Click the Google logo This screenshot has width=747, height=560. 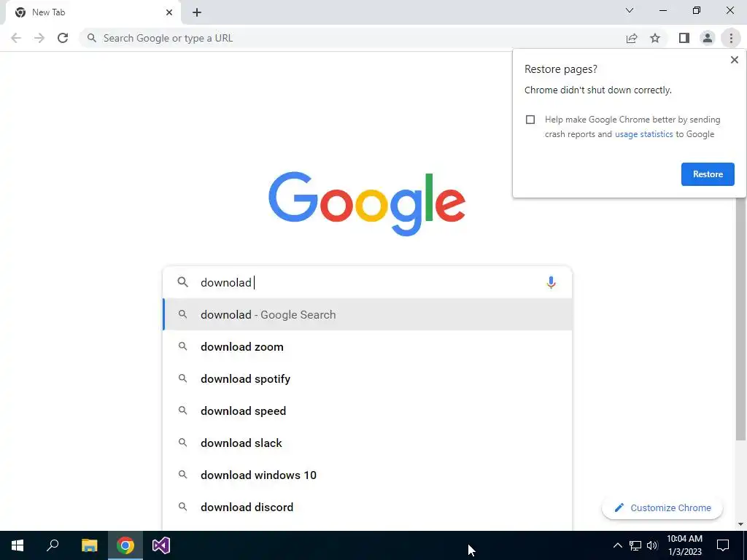[367, 204]
